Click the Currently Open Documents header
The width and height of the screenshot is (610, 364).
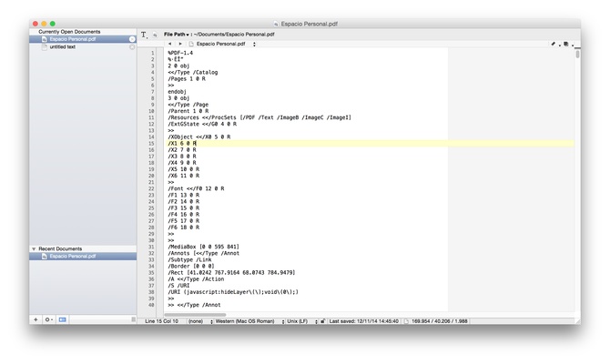click(x=69, y=32)
